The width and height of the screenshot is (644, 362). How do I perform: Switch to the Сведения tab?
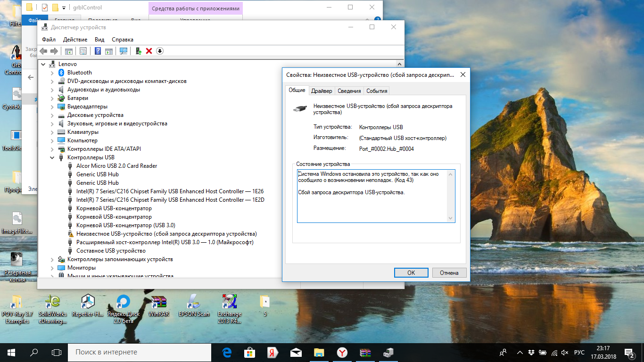(x=349, y=91)
